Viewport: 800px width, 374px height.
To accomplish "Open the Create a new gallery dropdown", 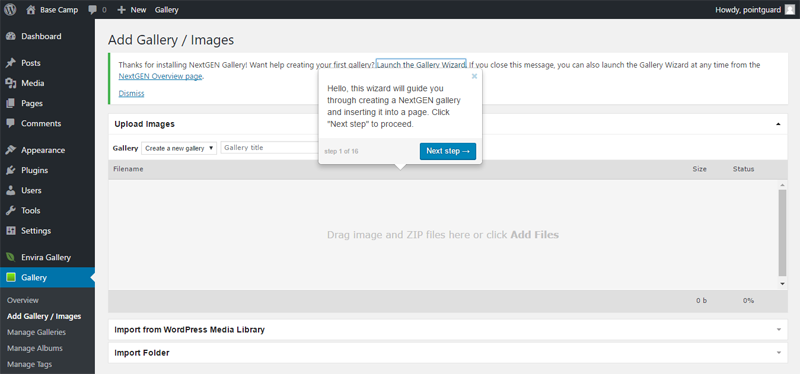I will [x=179, y=148].
